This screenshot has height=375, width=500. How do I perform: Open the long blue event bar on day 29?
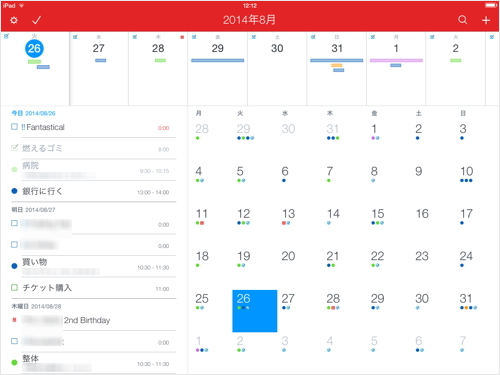218,60
